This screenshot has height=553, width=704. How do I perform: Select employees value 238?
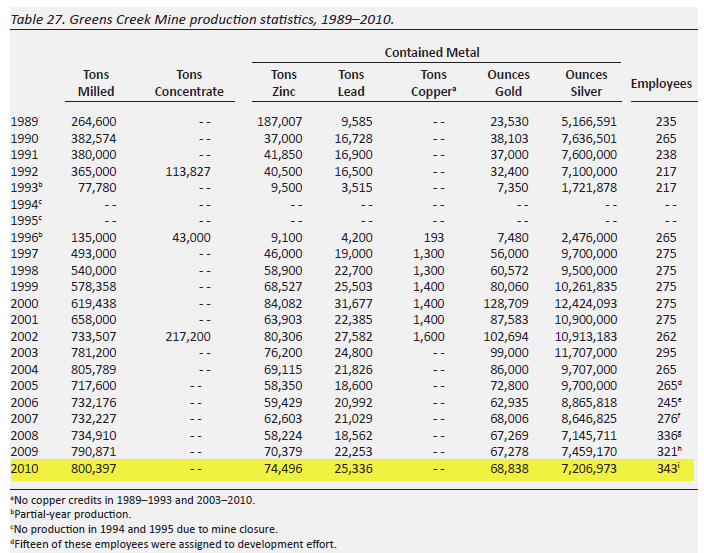tap(666, 155)
